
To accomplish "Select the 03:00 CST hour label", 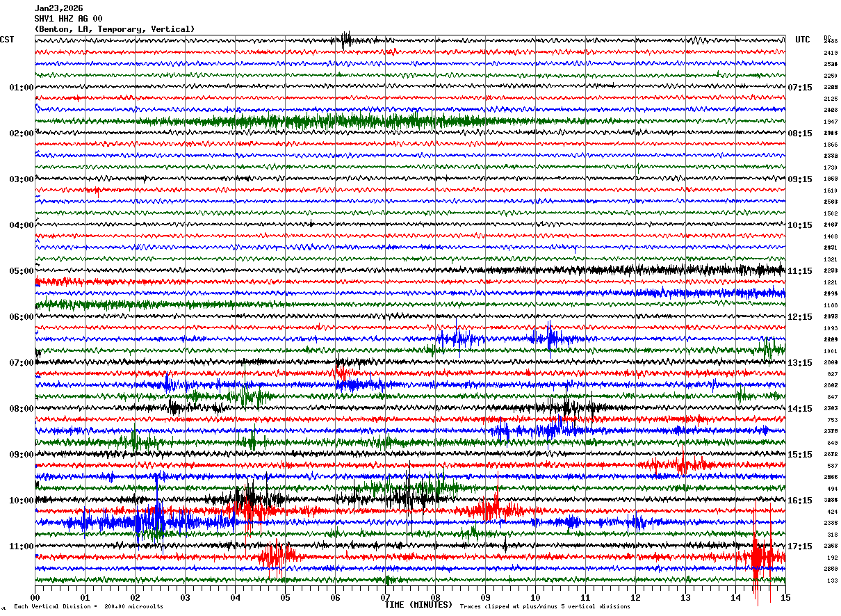I will 22,179.
